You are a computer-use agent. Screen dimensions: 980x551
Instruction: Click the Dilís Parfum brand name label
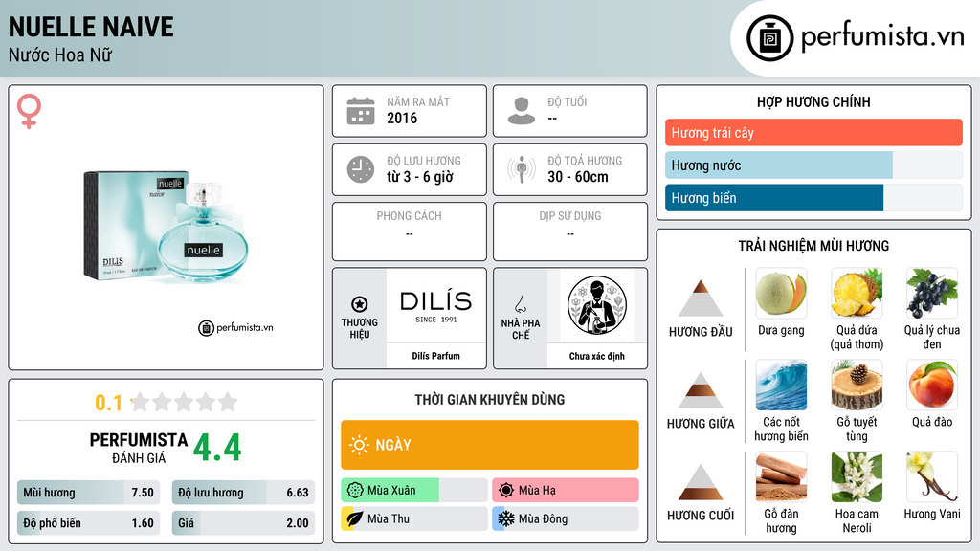(435, 356)
